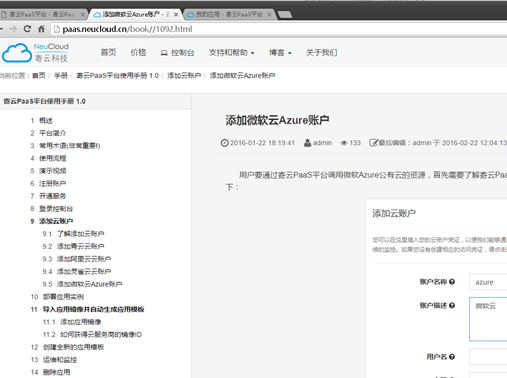The image size is (507, 378).
Task: Switch to the first 寄云PaaS平台 tab
Action: [42, 15]
